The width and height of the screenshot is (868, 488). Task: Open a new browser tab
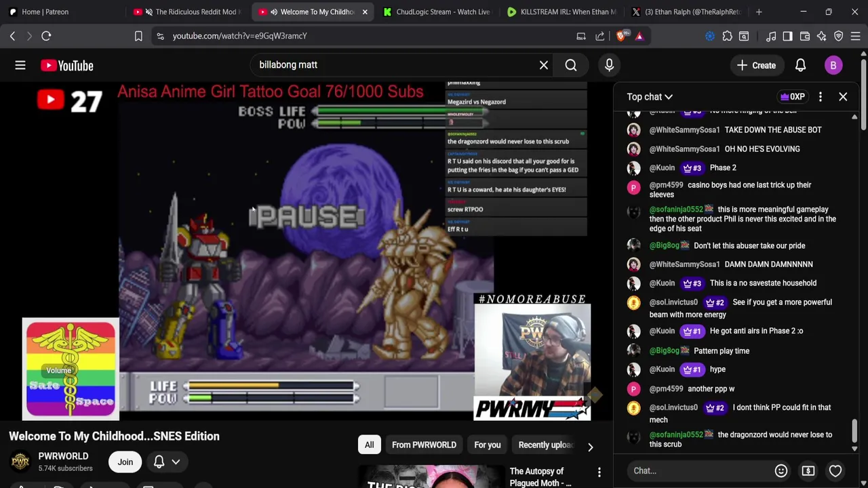coord(759,12)
